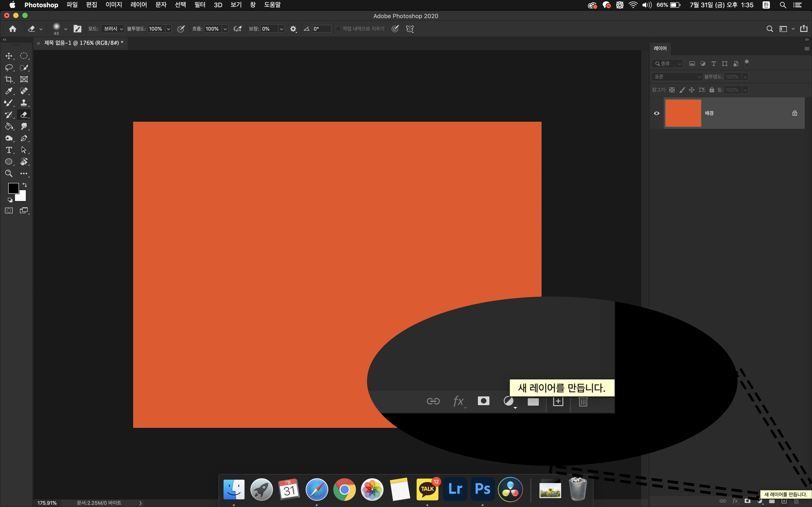The width and height of the screenshot is (812, 507).
Task: Select the Lasso tool
Action: (x=9, y=68)
